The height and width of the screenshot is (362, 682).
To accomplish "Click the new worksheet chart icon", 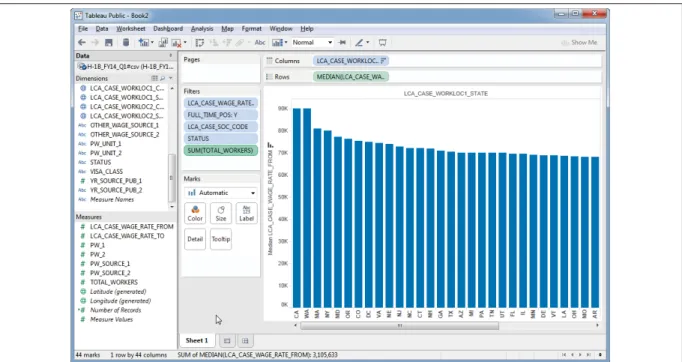I will point(143,42).
